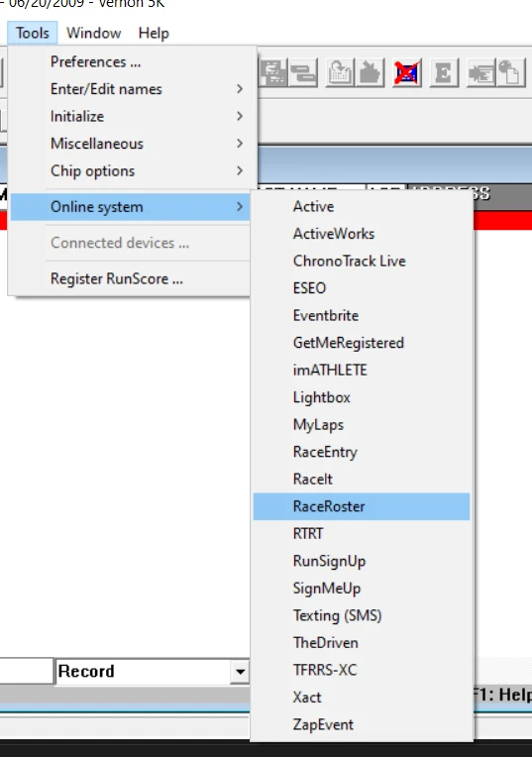
Task: Click the Record field text box
Action: point(143,672)
